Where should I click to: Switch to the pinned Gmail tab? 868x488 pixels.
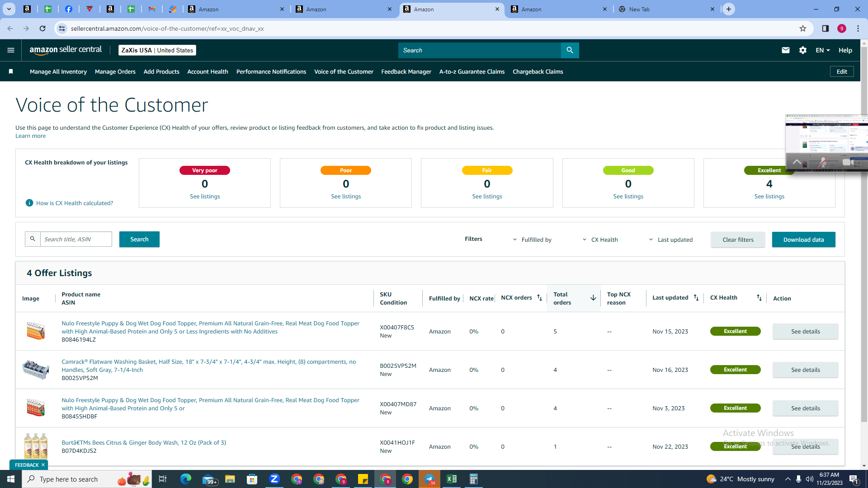pyautogui.click(x=152, y=9)
